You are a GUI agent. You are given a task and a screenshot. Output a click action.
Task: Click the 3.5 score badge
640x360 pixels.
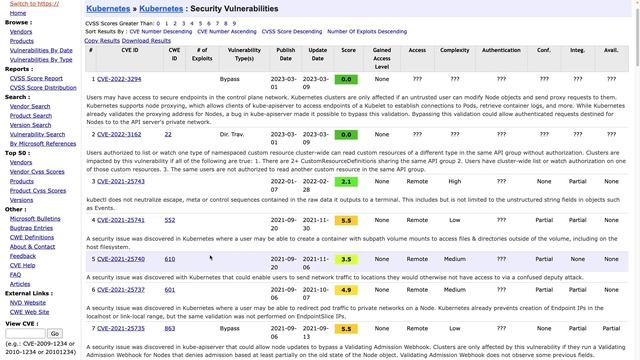tap(346, 260)
